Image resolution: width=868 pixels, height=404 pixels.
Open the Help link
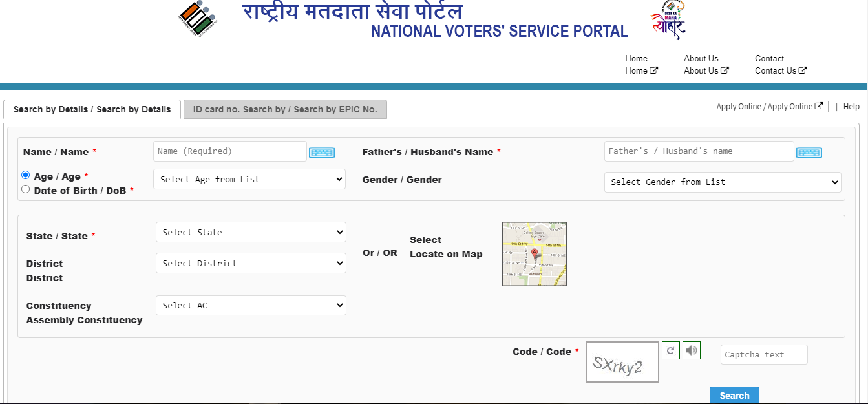click(851, 106)
